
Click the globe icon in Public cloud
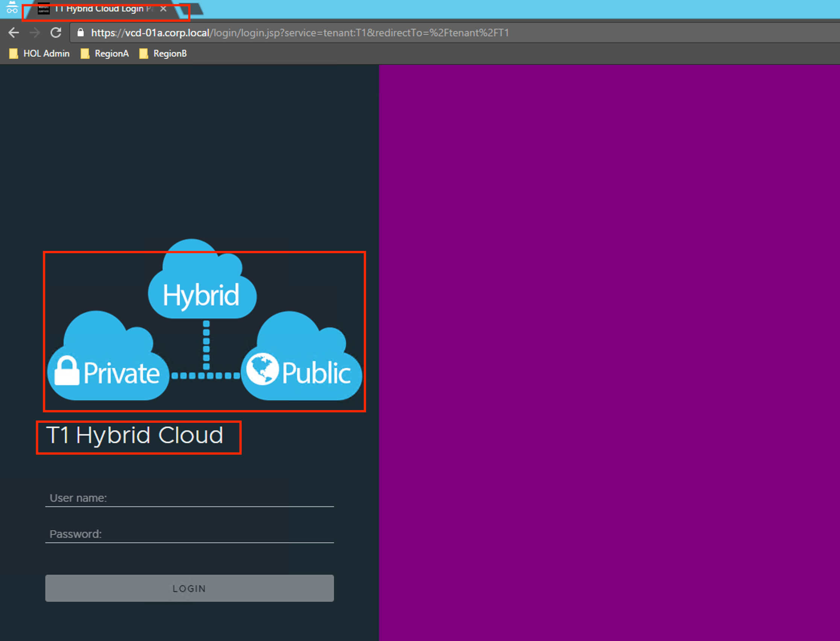(x=262, y=369)
